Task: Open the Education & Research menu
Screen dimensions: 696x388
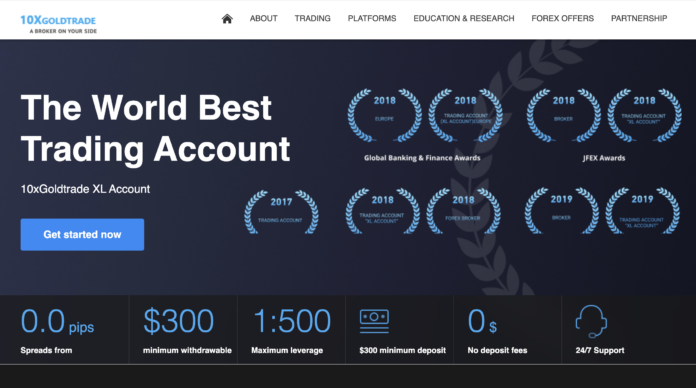Action: click(464, 19)
